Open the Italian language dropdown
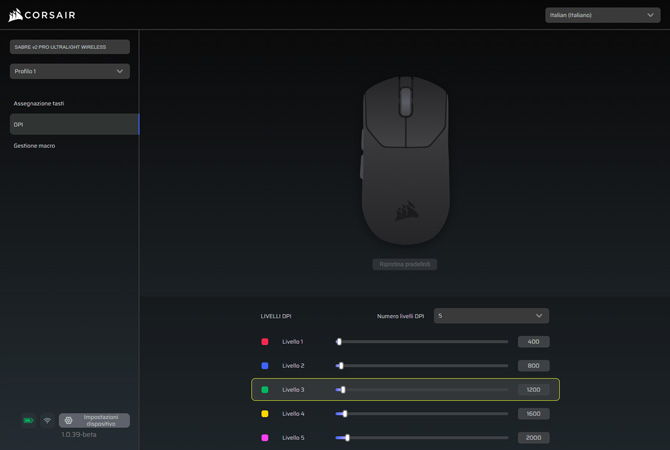 pos(602,15)
